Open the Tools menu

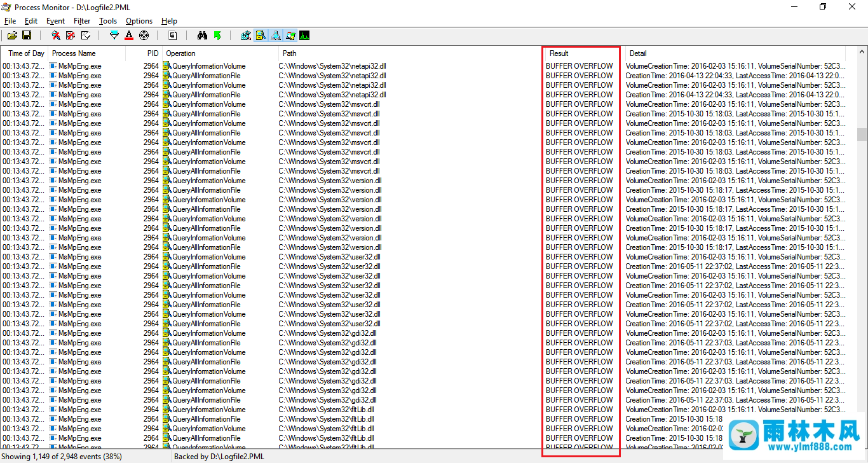(108, 21)
